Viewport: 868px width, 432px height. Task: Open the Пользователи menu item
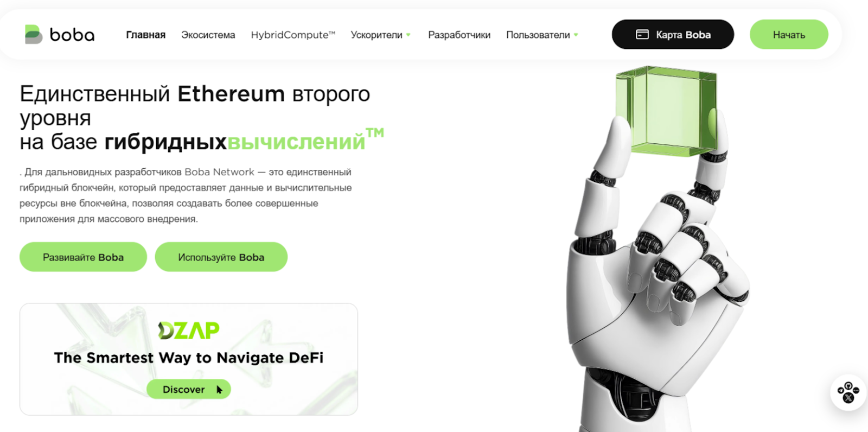pyautogui.click(x=538, y=35)
